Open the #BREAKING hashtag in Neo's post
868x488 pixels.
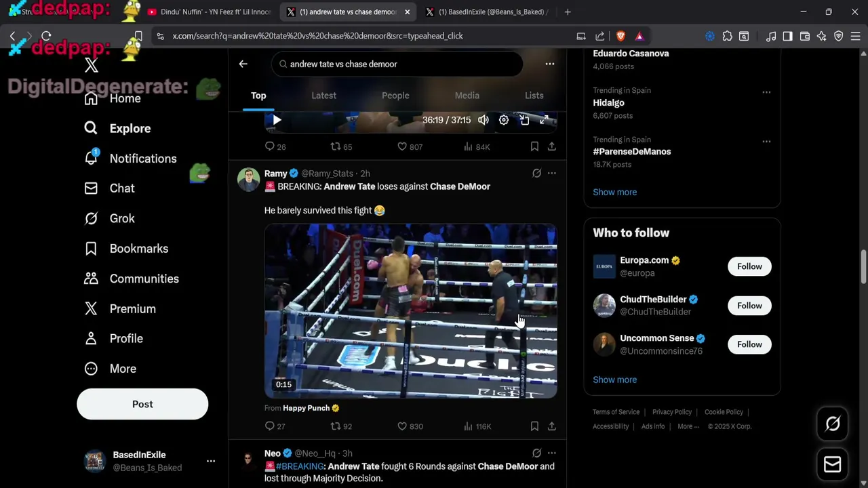300,466
